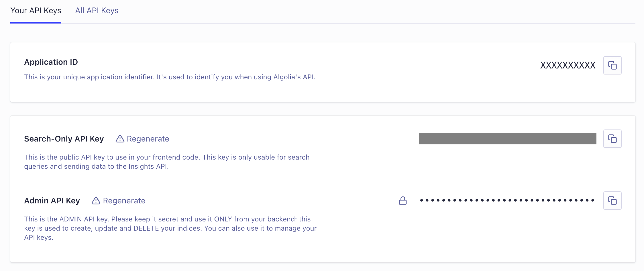The height and width of the screenshot is (271, 644).
Task: Click the XXXXXXXXXX Application ID value
Action: click(568, 65)
